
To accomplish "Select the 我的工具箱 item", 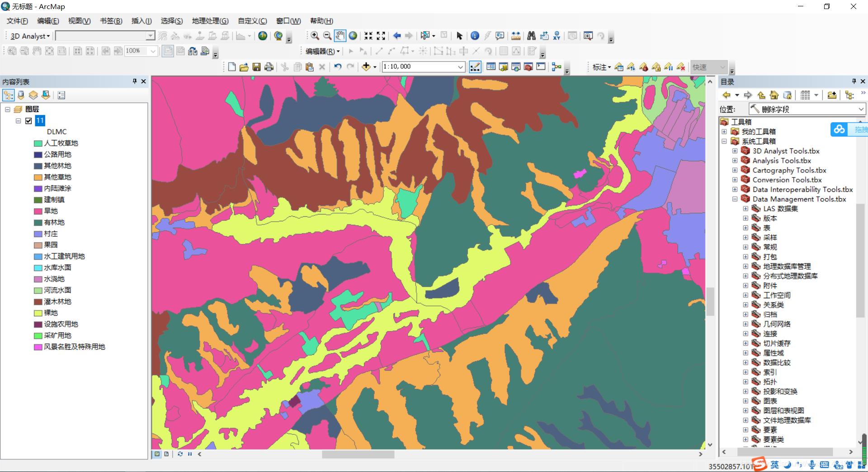I will (759, 132).
